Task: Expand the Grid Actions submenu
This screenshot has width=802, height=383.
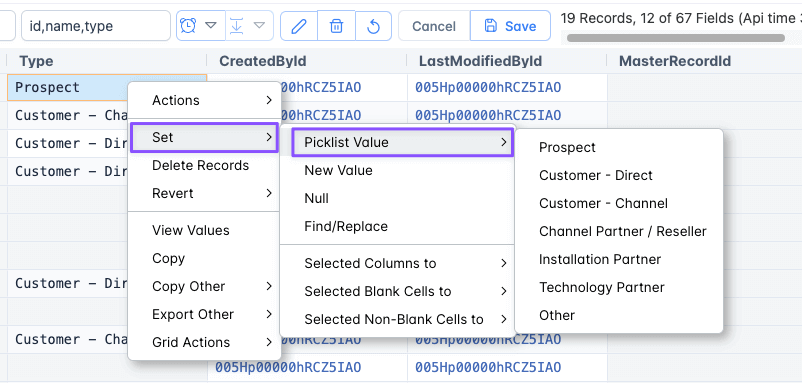Action: point(204,342)
